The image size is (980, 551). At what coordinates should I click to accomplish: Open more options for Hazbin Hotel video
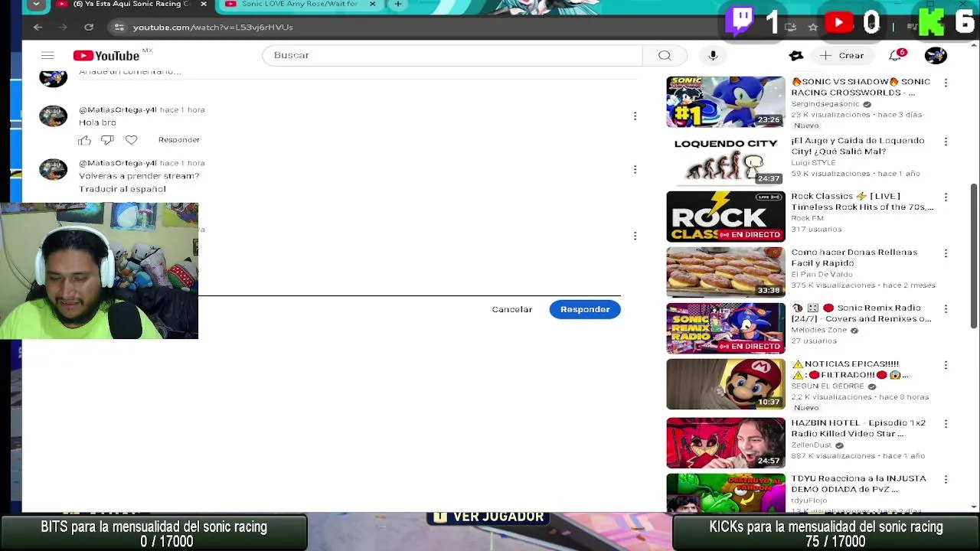946,424
